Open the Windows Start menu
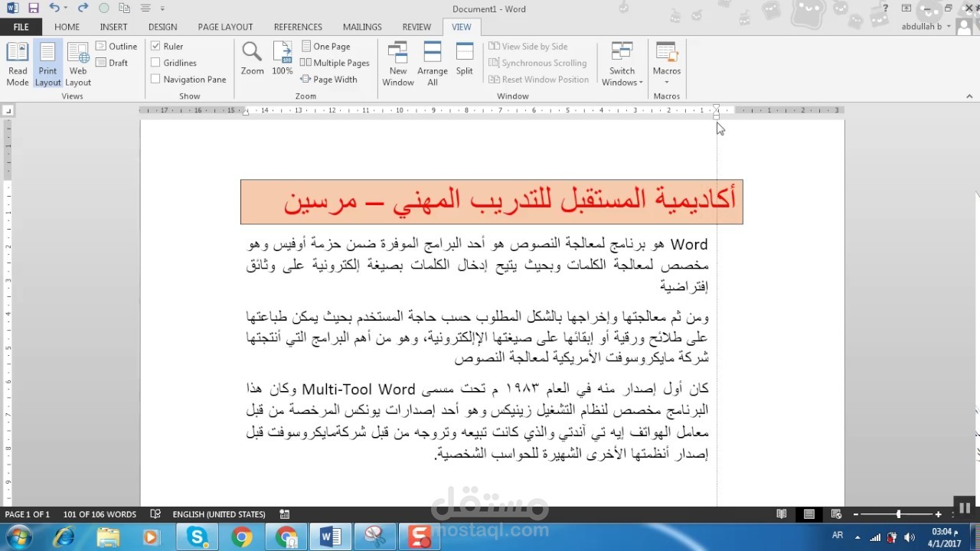The image size is (980, 551). coord(18,536)
